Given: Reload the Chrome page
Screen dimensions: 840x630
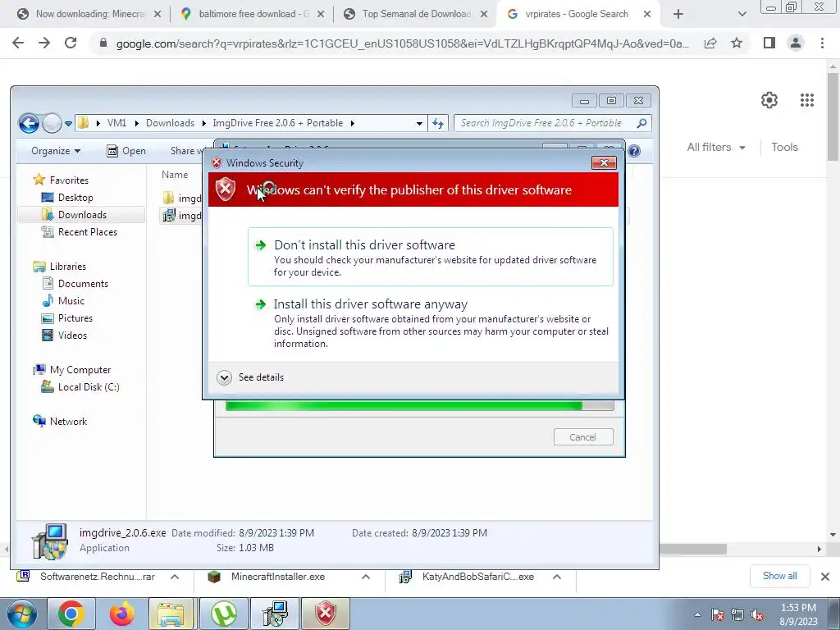Looking at the screenshot, I should (71, 43).
